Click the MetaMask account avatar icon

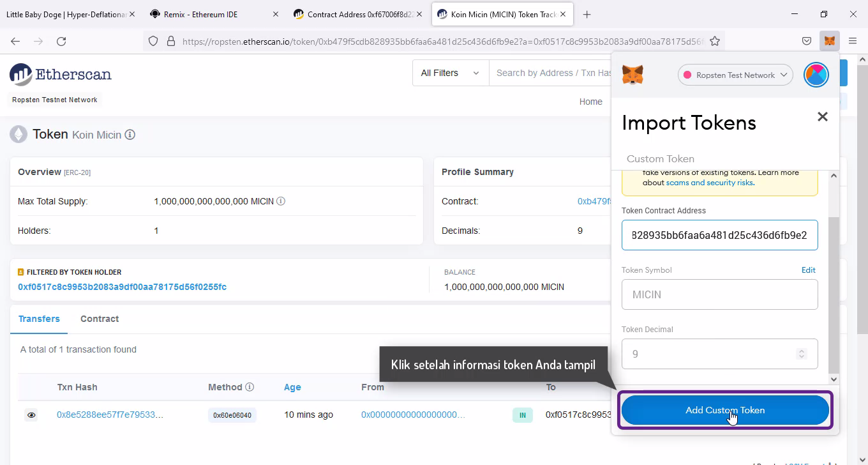pyautogui.click(x=816, y=75)
